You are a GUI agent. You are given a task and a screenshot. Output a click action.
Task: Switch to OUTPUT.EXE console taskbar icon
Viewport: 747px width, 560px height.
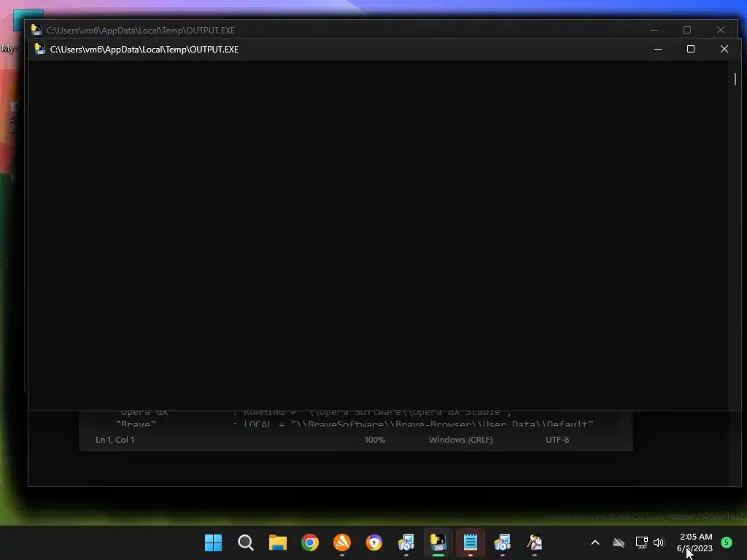(438, 542)
